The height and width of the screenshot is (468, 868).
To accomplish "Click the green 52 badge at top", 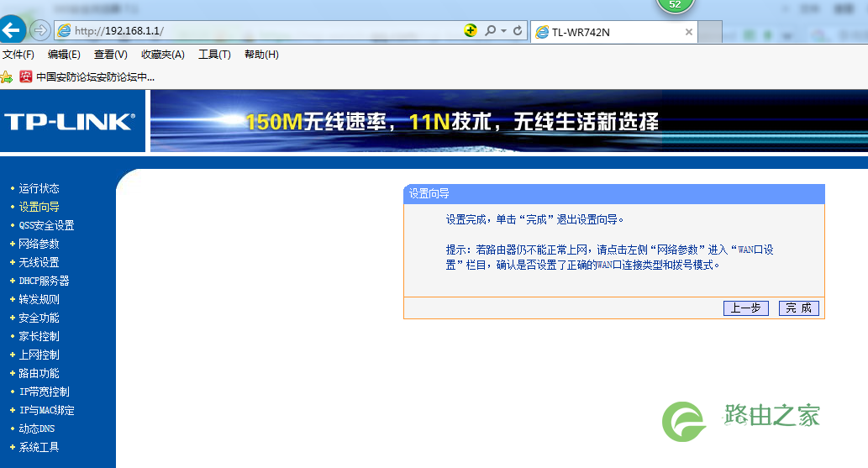I will click(x=675, y=6).
